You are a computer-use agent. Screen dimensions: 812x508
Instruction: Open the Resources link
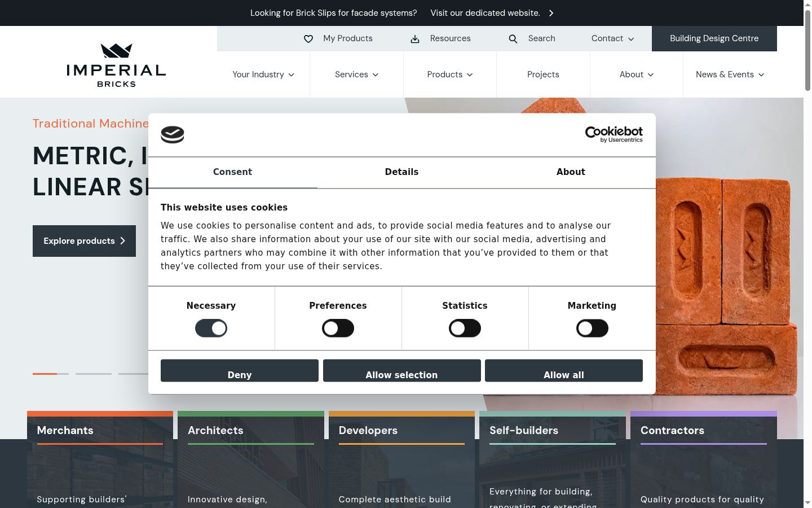450,38
